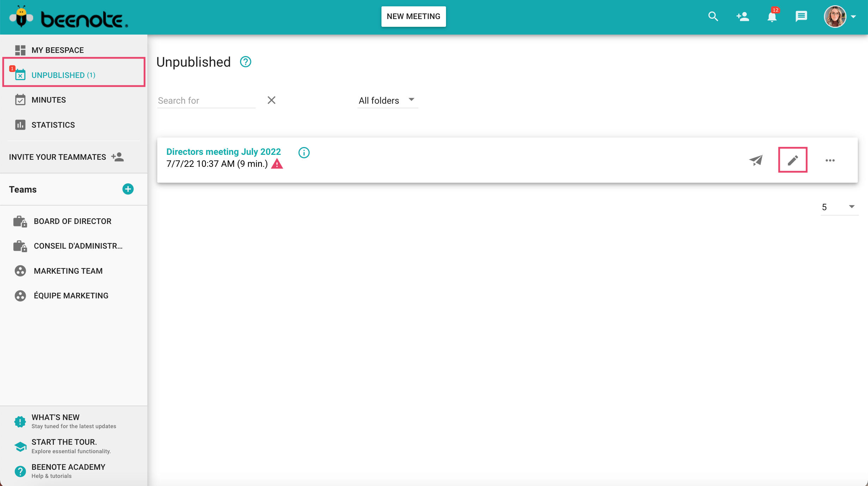Click the invite teammates person-plus icon
Image resolution: width=868 pixels, height=486 pixels.
(118, 157)
